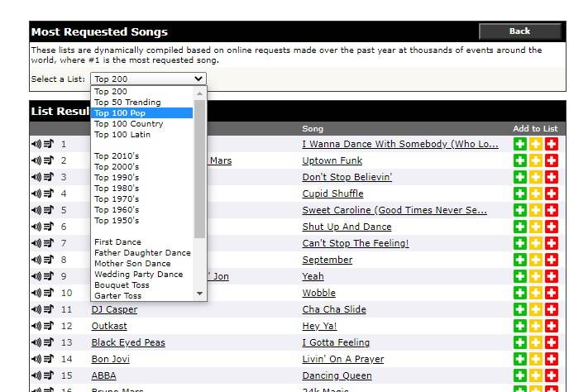
Task: Add Can't Stop The Feeling! with green plus
Action: click(520, 243)
